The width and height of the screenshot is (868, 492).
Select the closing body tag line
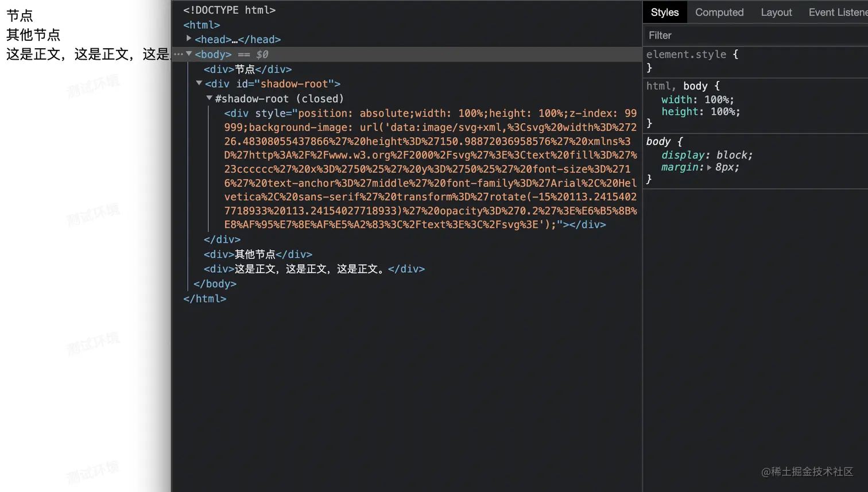215,284
